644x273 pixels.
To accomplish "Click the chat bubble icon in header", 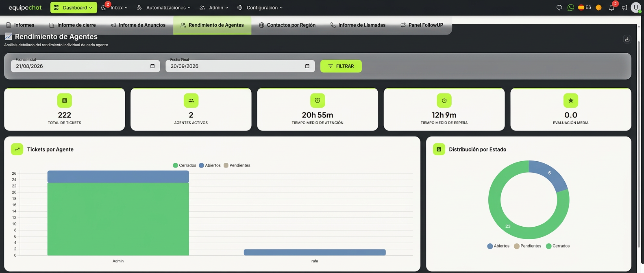I will click(x=559, y=8).
